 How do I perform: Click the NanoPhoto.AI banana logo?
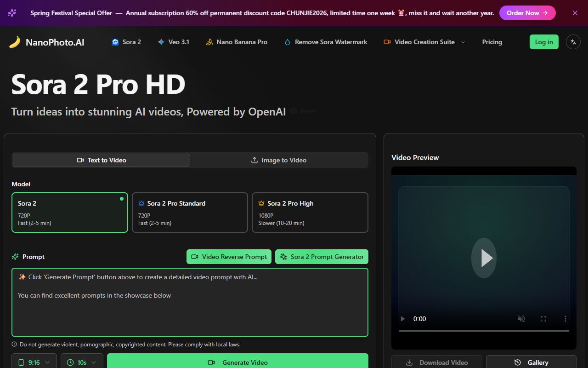15,42
